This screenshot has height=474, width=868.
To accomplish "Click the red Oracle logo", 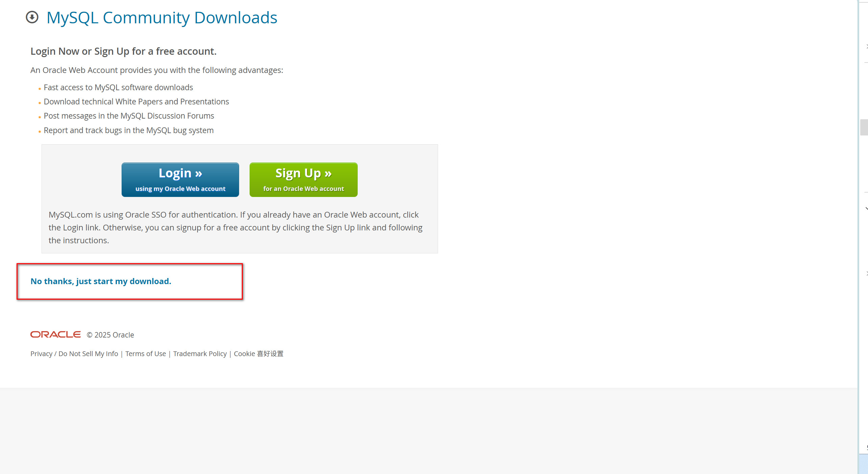I will 55,334.
